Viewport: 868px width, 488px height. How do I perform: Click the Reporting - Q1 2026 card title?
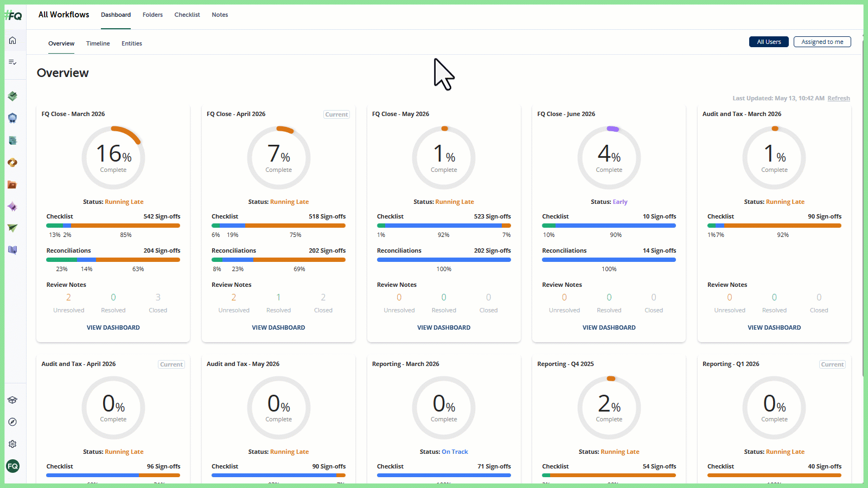tap(731, 364)
